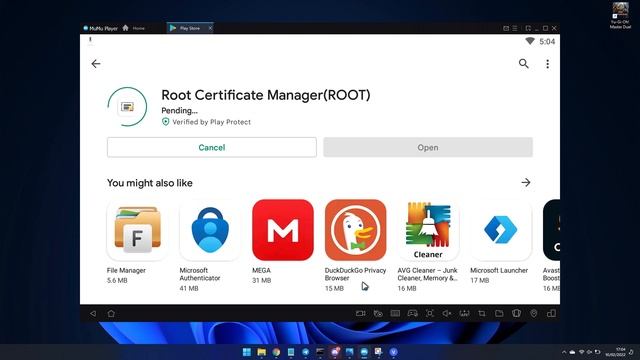Image resolution: width=640 pixels, height=360 pixels.
Task: Click the 'AVG Cleaner – Junk Cleaner' label
Action: (x=427, y=274)
